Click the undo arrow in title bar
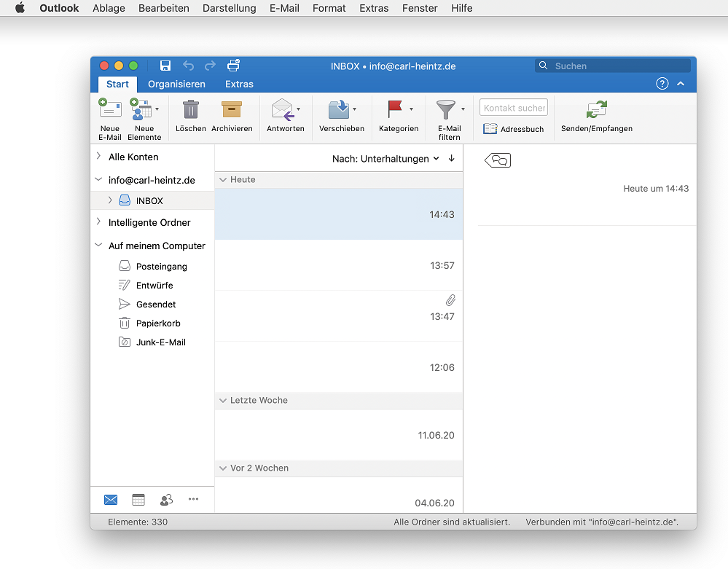This screenshot has height=569, width=728. [x=188, y=66]
